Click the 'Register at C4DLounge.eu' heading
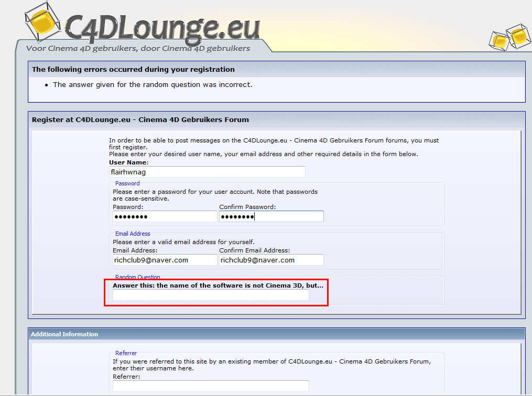Screen dimensions: 532x396 click(x=140, y=119)
